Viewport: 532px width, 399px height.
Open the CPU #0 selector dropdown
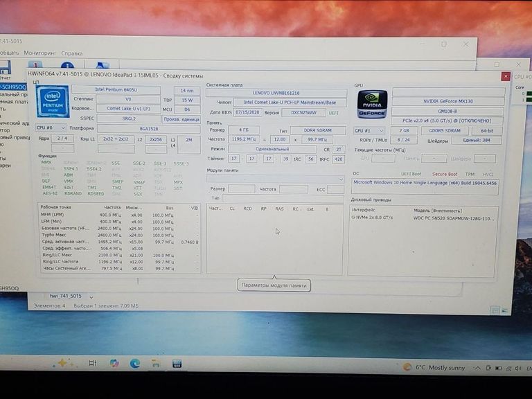point(51,128)
